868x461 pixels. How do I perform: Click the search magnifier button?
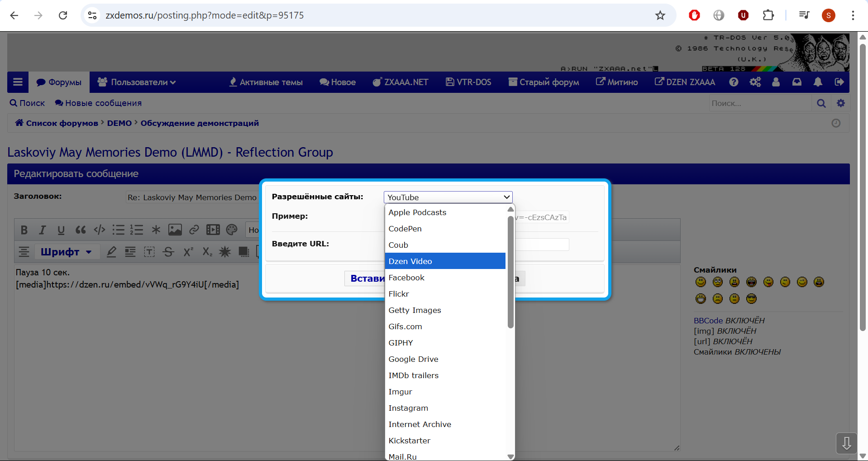821,103
